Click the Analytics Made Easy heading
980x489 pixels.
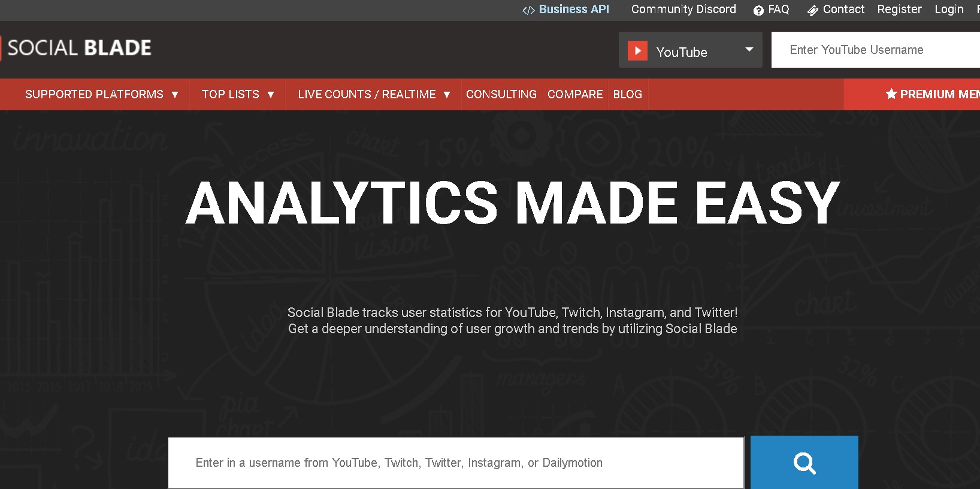tap(513, 203)
